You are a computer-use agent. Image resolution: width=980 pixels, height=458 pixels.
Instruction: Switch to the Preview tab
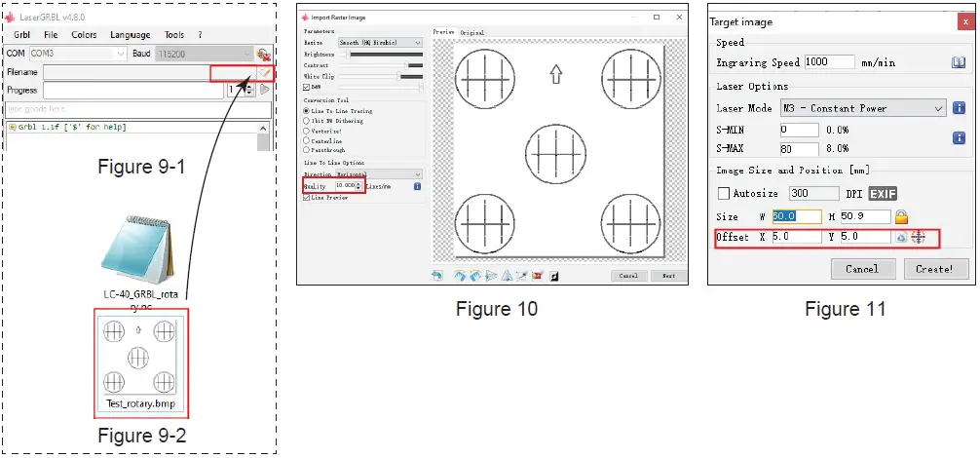444,32
